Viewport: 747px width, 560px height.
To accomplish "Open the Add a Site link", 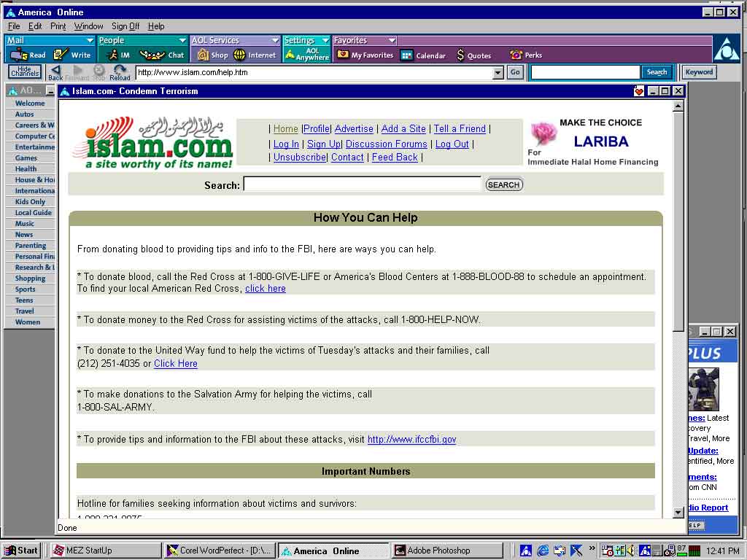I will pyautogui.click(x=403, y=128).
